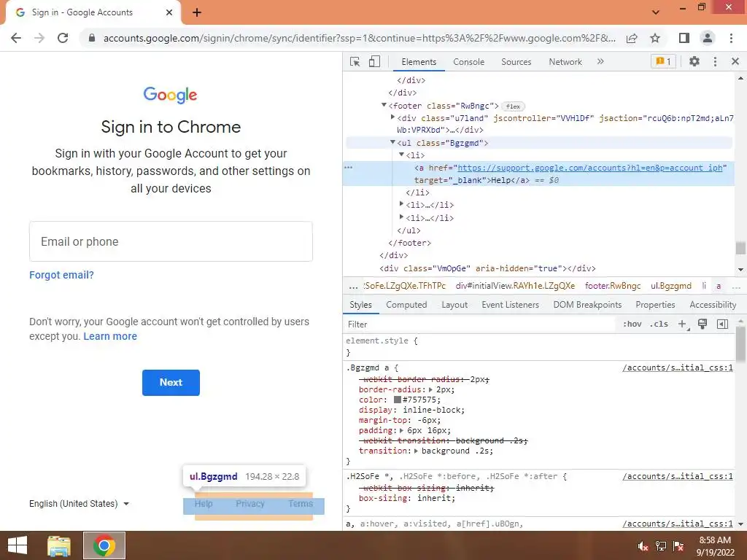The image size is (747, 560).
Task: Open Chrome side panel icon
Action: pyautogui.click(x=684, y=38)
